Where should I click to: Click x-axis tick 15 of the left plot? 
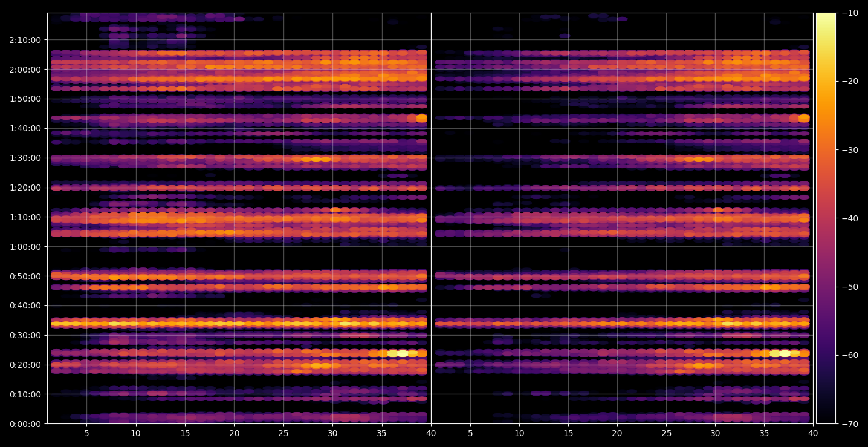pos(185,433)
